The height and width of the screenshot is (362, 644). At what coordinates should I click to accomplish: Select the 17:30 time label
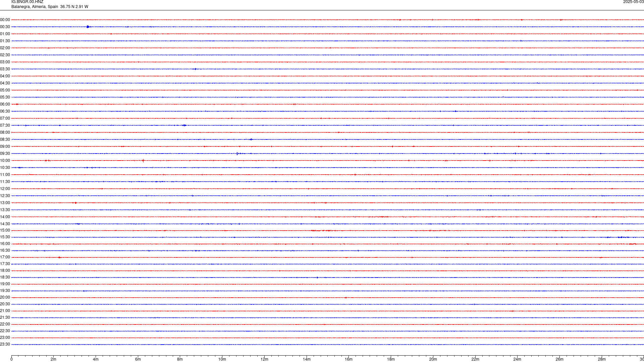[5, 264]
